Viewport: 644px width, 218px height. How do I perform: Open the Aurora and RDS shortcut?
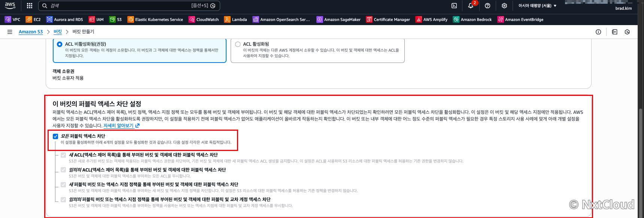click(x=65, y=19)
